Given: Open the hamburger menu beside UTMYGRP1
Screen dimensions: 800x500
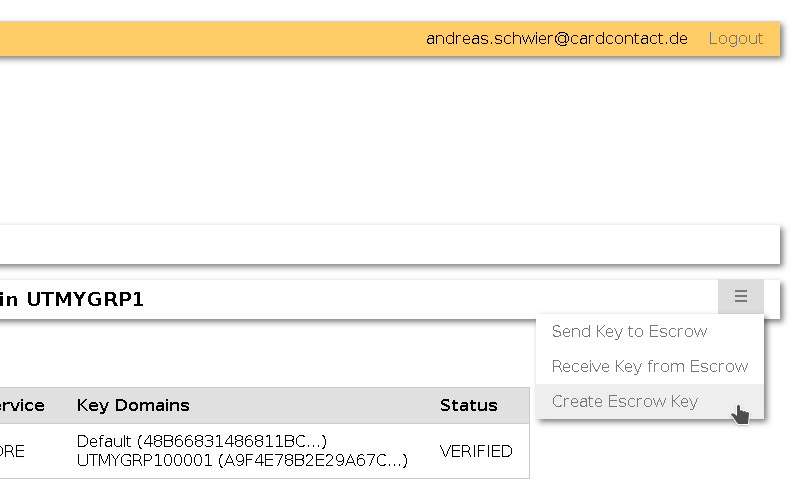Looking at the screenshot, I should coord(740,297).
